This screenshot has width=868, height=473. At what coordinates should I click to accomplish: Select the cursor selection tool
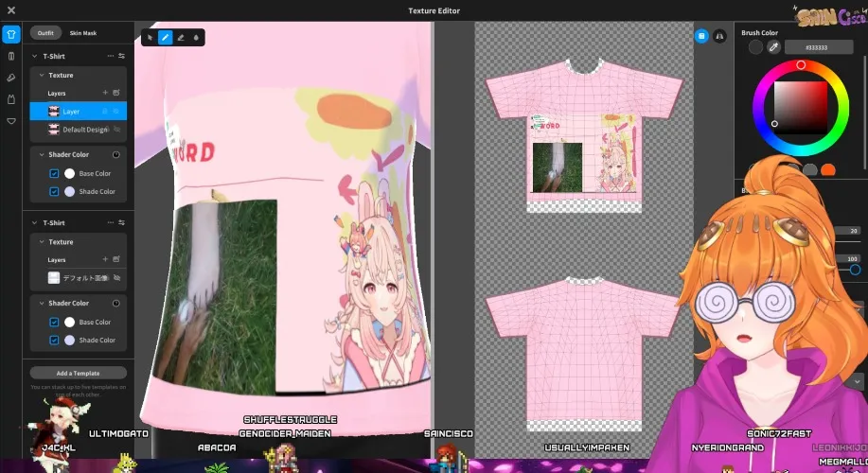click(x=150, y=38)
